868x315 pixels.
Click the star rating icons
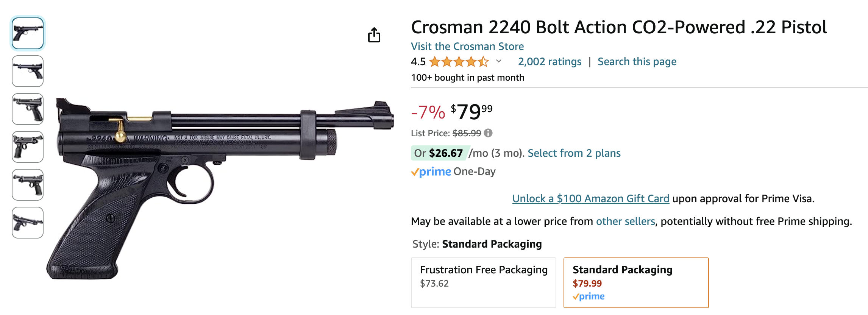[x=459, y=61]
